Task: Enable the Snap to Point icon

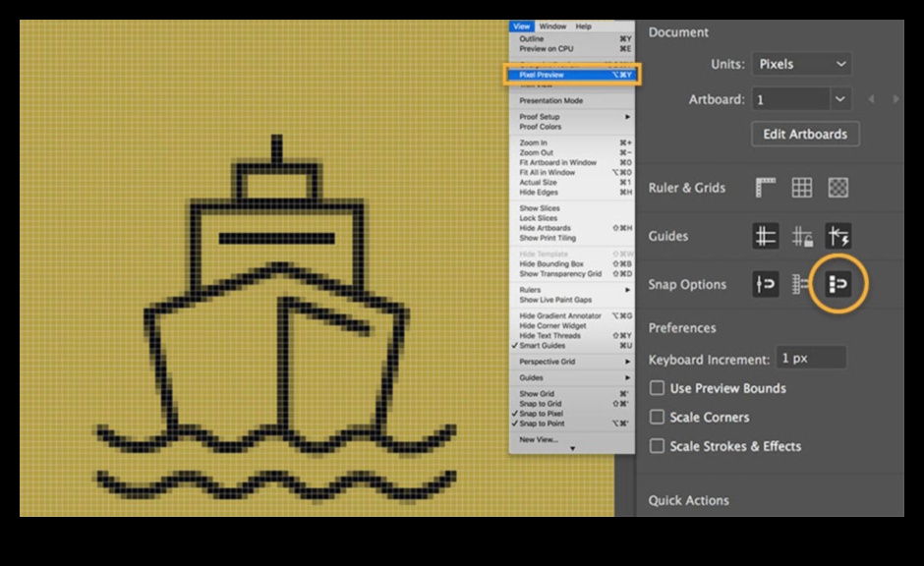Action: pyautogui.click(x=766, y=284)
